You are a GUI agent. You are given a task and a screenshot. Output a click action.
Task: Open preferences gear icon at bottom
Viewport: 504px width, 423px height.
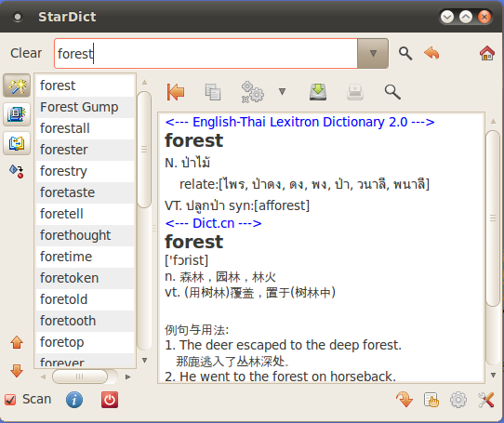pyautogui.click(x=458, y=400)
